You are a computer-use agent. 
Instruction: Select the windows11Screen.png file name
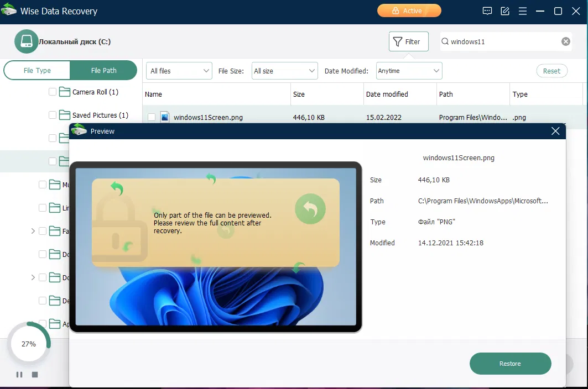tap(208, 117)
